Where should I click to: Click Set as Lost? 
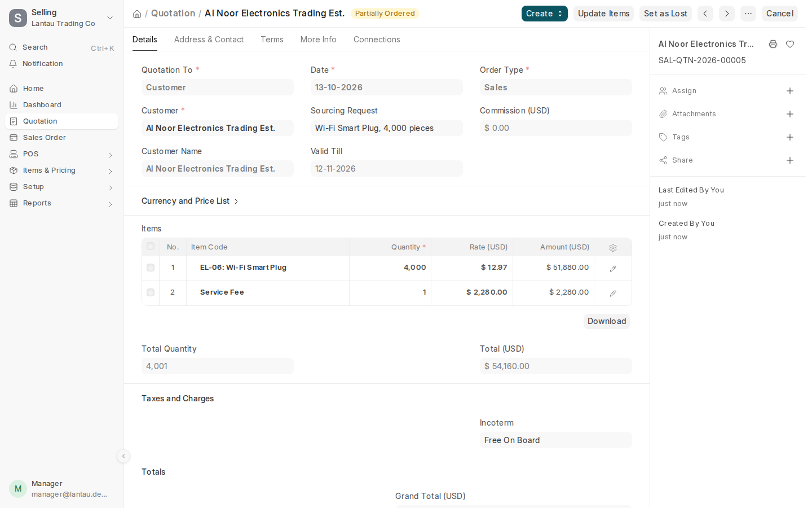(x=665, y=14)
